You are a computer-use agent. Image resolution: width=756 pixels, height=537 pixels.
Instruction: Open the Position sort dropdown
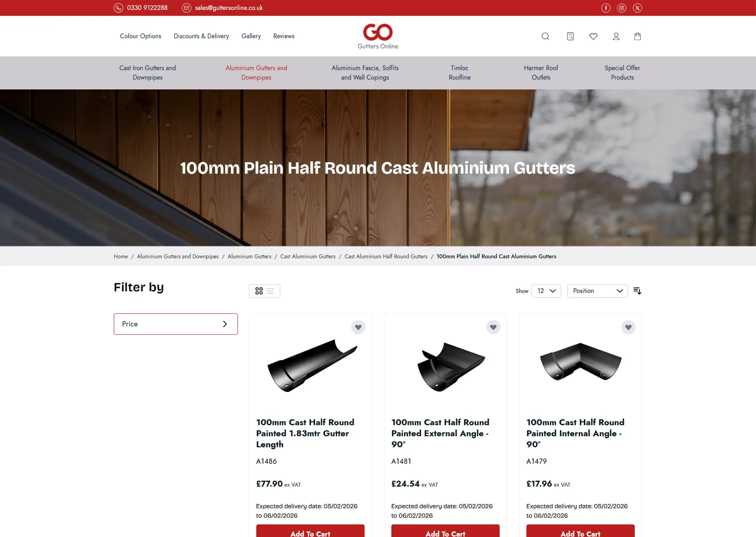(598, 291)
